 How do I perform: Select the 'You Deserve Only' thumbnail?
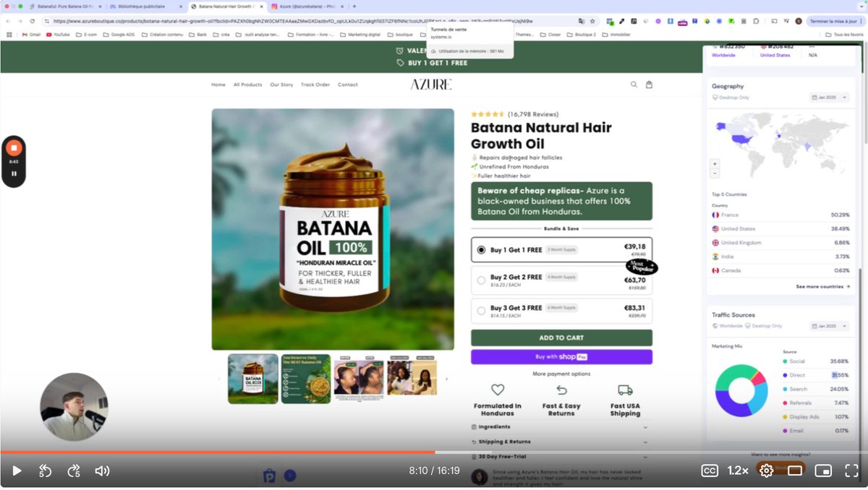[306, 379]
